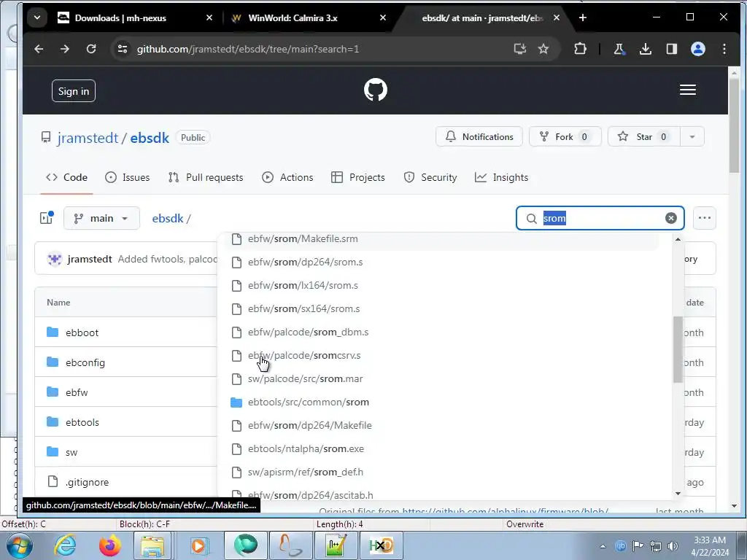Open the more options ellipsis button
Image resolution: width=747 pixels, height=560 pixels.
pyautogui.click(x=704, y=218)
